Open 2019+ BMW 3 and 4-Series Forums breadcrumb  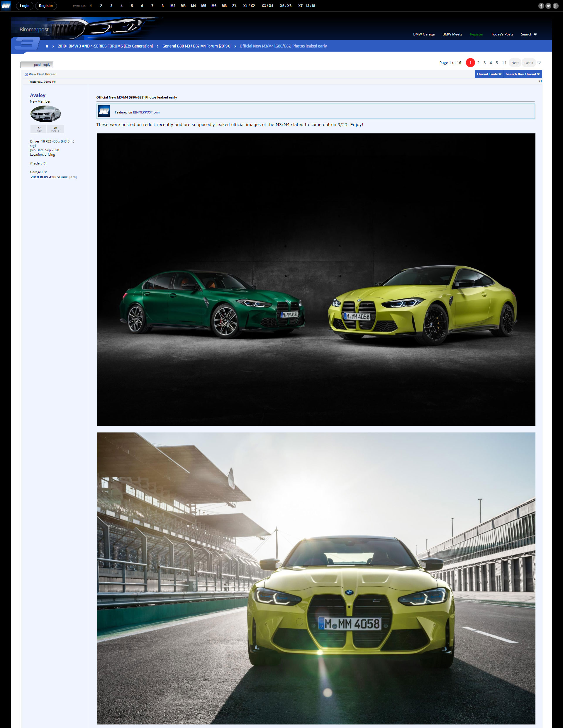[x=105, y=46]
